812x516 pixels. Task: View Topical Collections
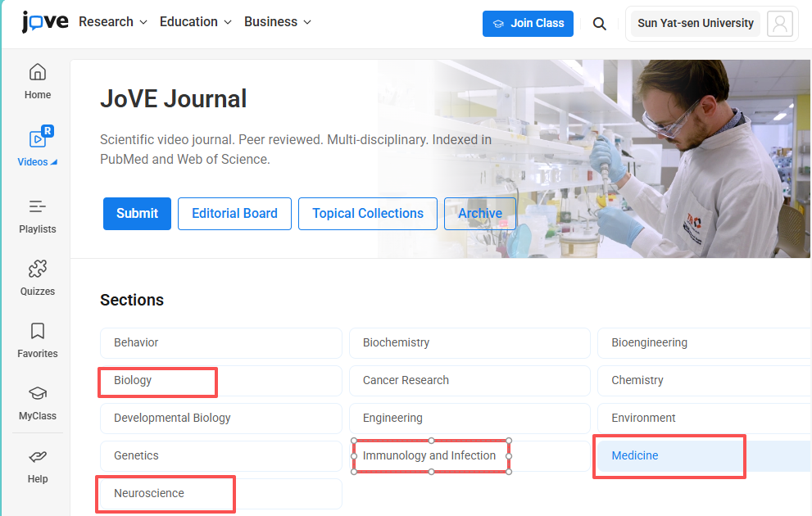tap(368, 214)
